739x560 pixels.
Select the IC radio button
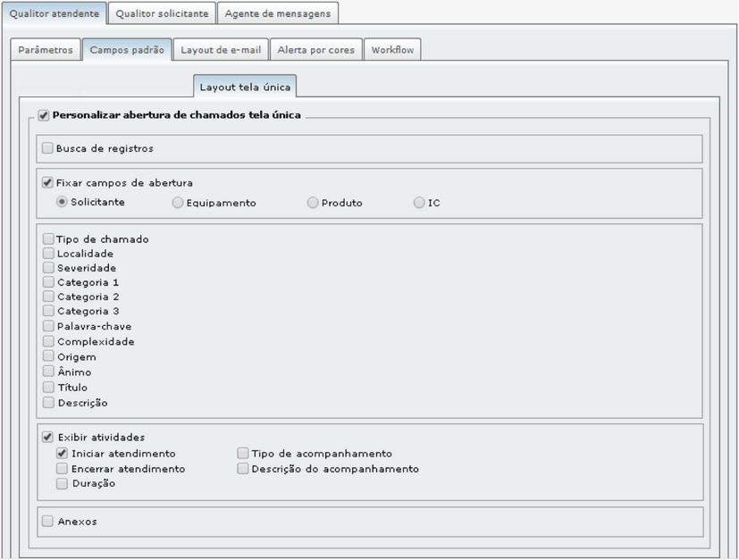point(419,203)
